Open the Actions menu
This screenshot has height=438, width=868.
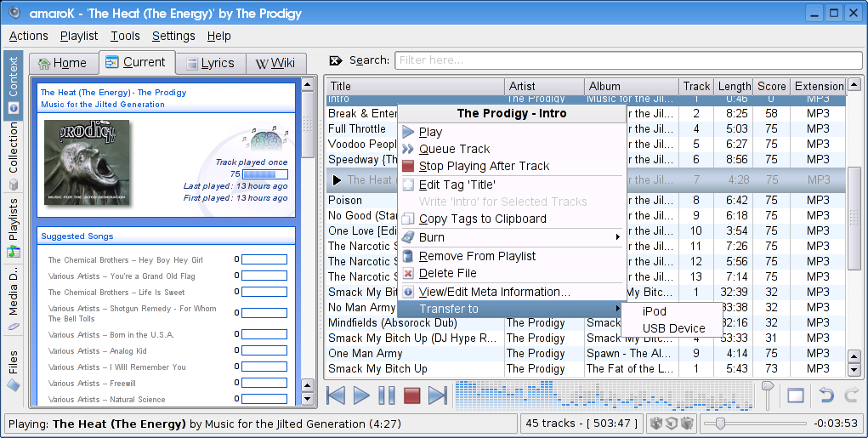point(29,36)
